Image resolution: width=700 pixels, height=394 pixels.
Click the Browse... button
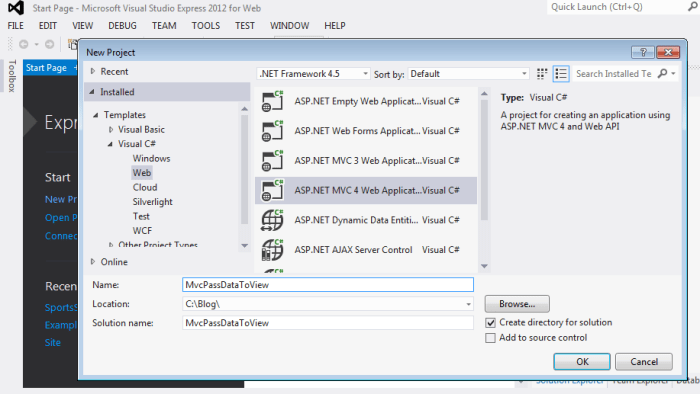(517, 304)
